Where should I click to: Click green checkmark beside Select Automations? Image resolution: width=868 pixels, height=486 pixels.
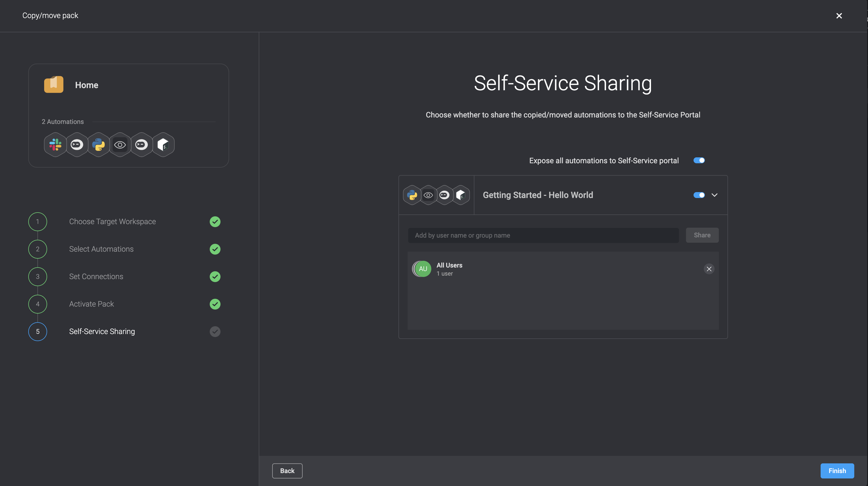(x=215, y=249)
